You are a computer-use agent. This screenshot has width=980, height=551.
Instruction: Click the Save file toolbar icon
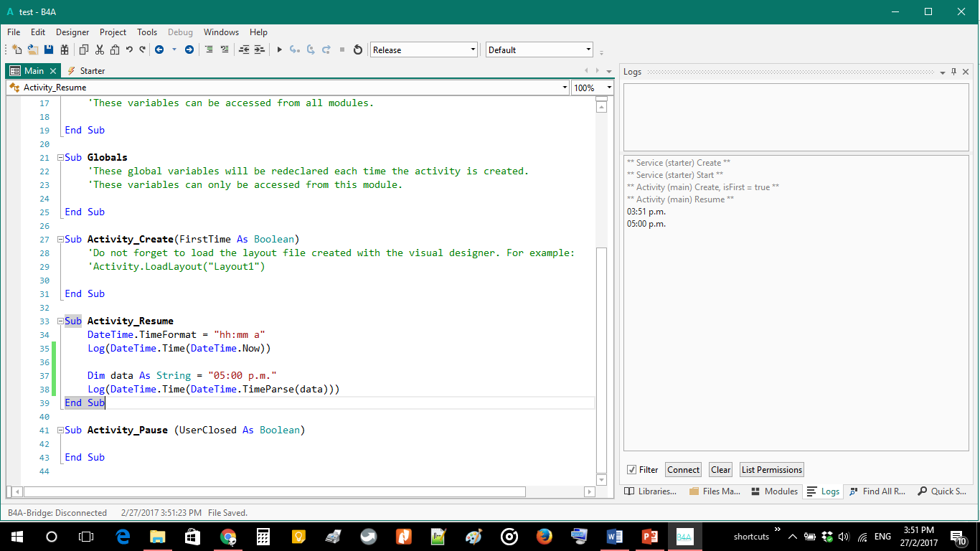pyautogui.click(x=49, y=50)
